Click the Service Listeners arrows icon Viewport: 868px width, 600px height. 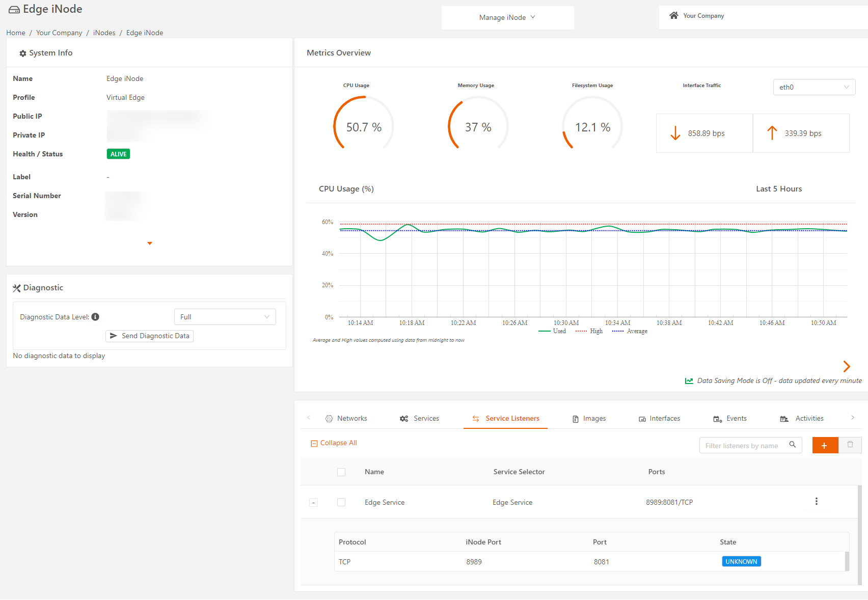coord(476,419)
